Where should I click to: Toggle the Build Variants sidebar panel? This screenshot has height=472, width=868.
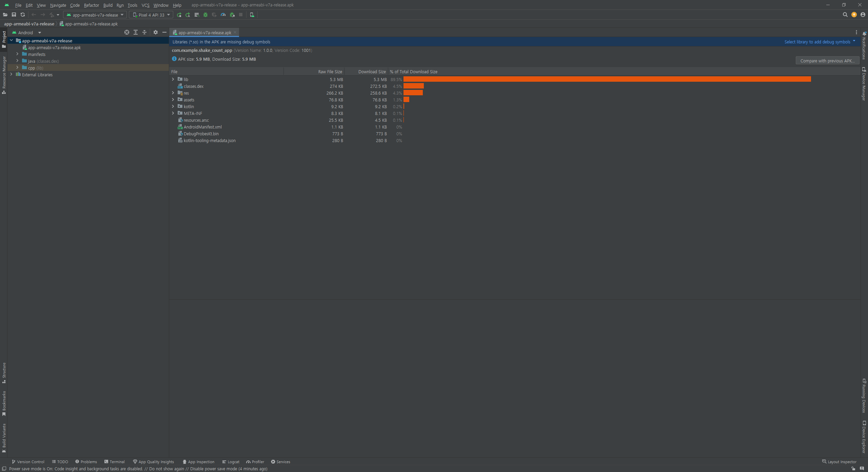4,437
